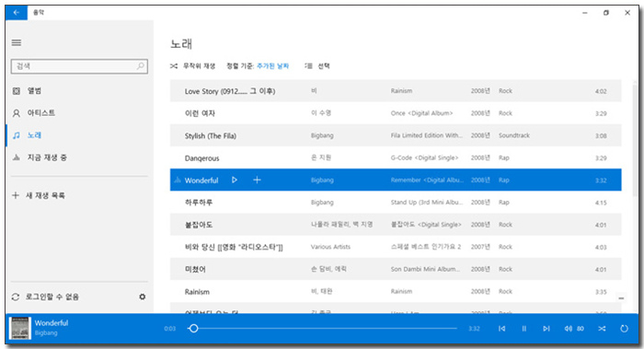Click the Wonderful album art thumbnail

20,328
